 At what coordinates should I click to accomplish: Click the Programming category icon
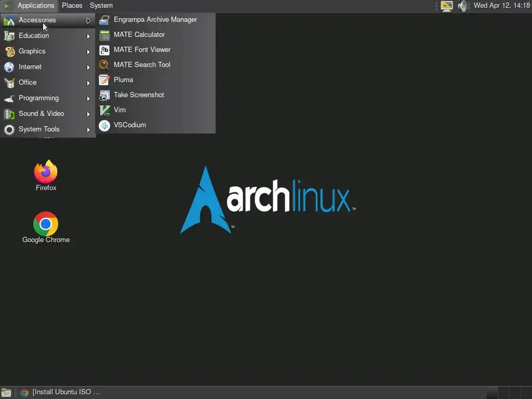9,98
